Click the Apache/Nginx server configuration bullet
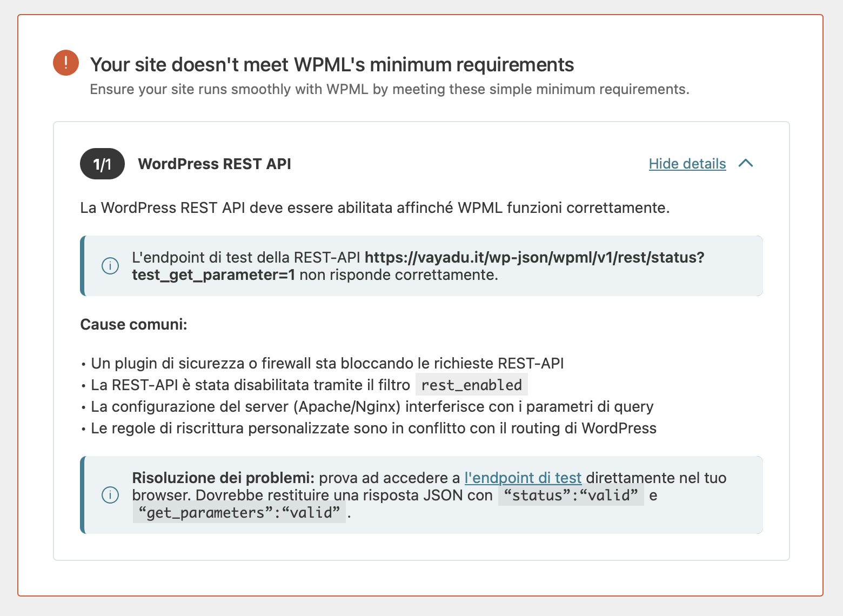This screenshot has height=616, width=843. (x=372, y=406)
